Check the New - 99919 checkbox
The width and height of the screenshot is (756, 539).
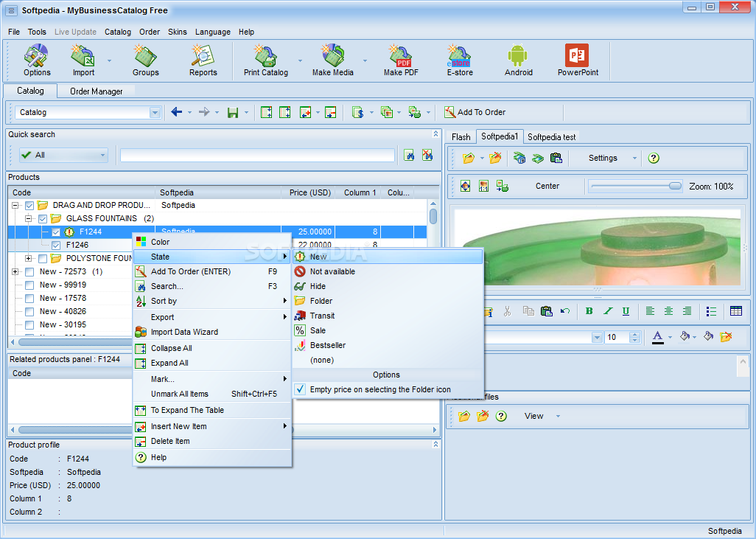click(29, 285)
